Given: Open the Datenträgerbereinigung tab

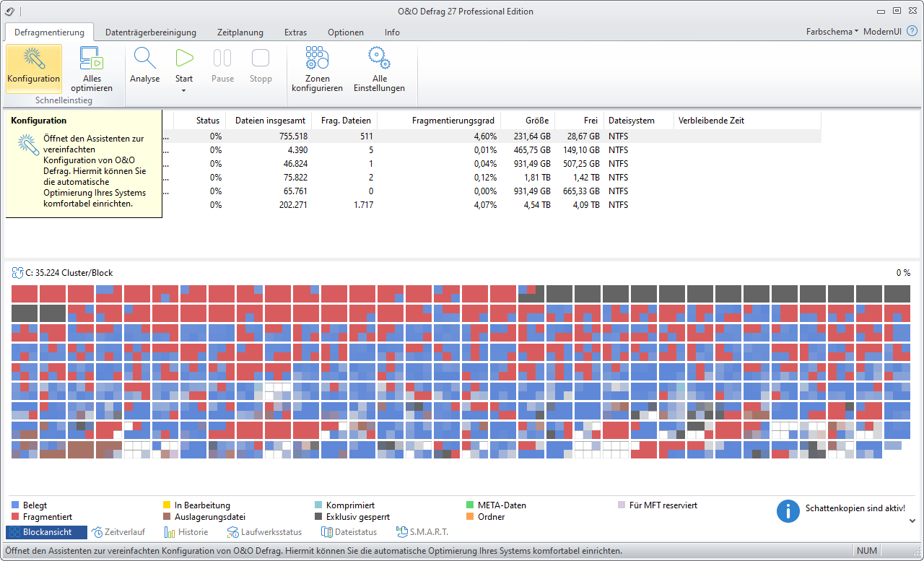Looking at the screenshot, I should tap(151, 32).
